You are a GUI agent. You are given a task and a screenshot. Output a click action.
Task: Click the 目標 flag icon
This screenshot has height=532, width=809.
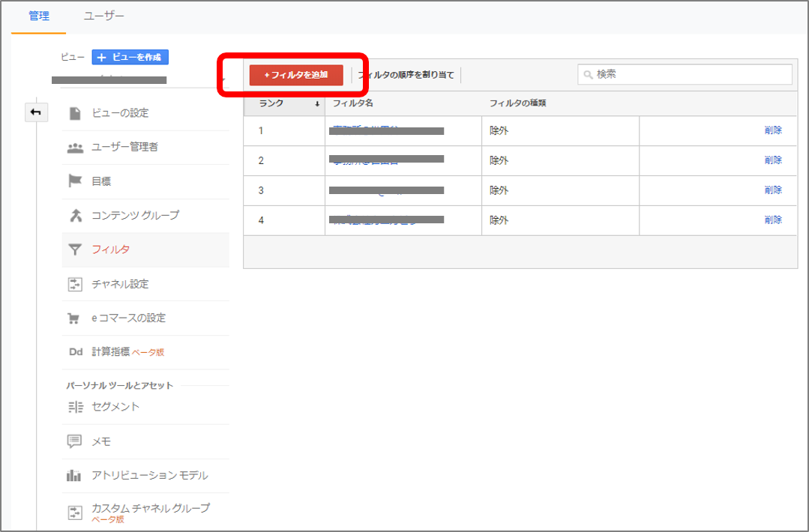click(x=74, y=181)
